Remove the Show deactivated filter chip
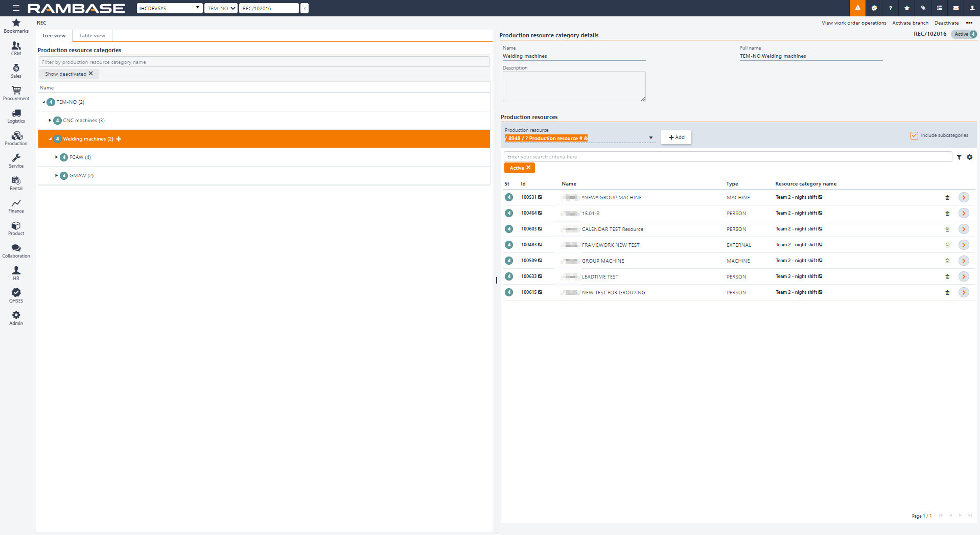980x535 pixels. (91, 74)
